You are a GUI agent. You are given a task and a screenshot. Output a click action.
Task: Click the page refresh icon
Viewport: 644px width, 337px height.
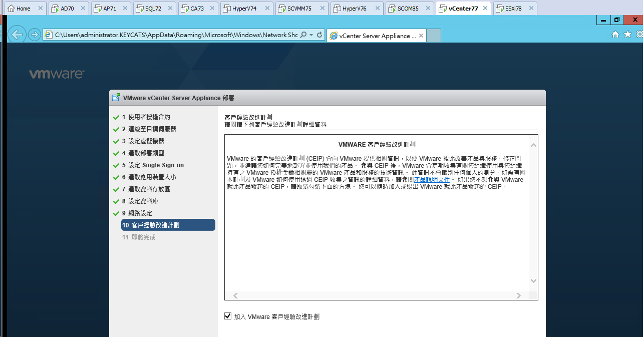click(319, 35)
